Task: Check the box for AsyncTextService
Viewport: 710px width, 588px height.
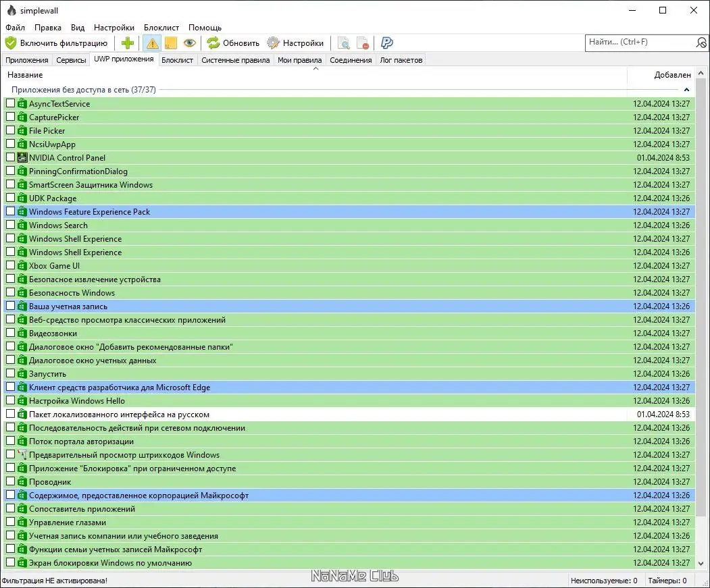Action: pyautogui.click(x=10, y=103)
